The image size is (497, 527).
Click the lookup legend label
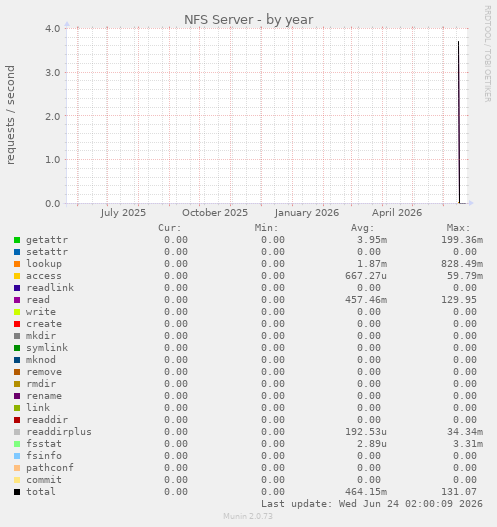[x=44, y=264]
